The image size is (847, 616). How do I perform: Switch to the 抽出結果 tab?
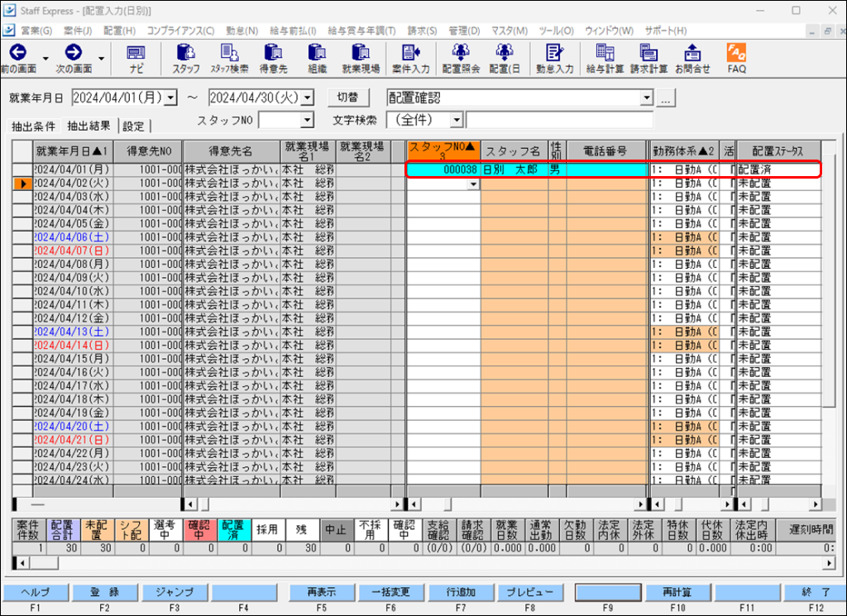tap(89, 126)
